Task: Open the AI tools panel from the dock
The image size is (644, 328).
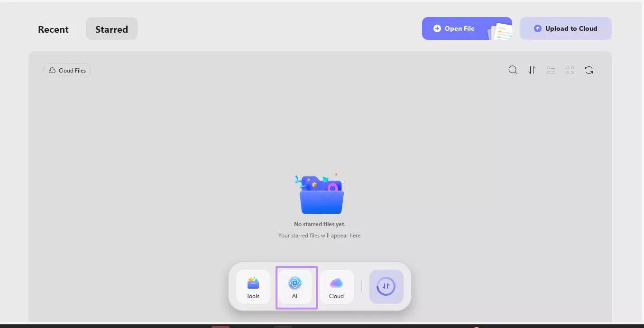Action: [x=295, y=287]
